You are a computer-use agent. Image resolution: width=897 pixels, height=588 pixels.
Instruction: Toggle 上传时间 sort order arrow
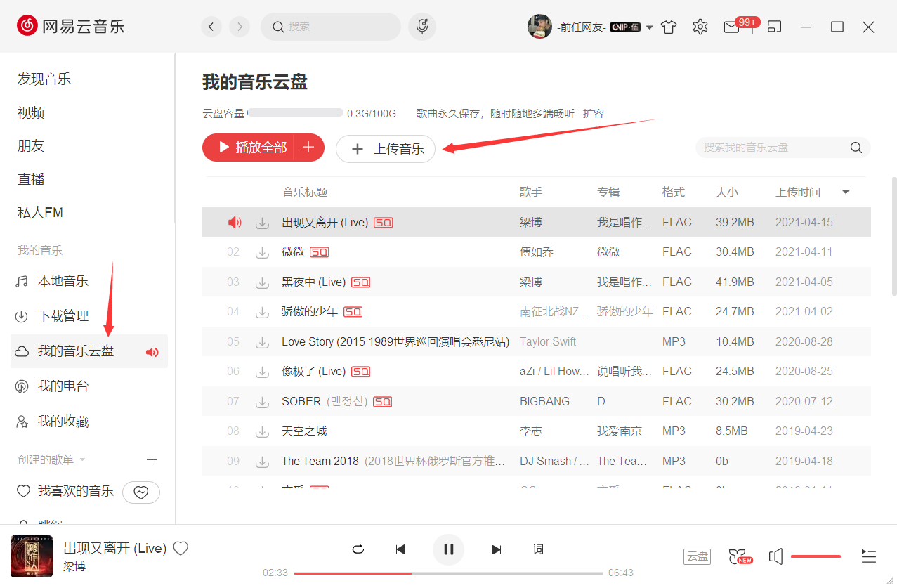tap(846, 192)
